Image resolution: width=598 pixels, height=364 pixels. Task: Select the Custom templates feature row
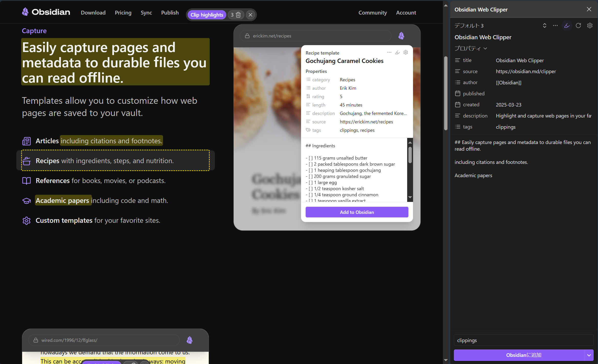click(x=115, y=220)
